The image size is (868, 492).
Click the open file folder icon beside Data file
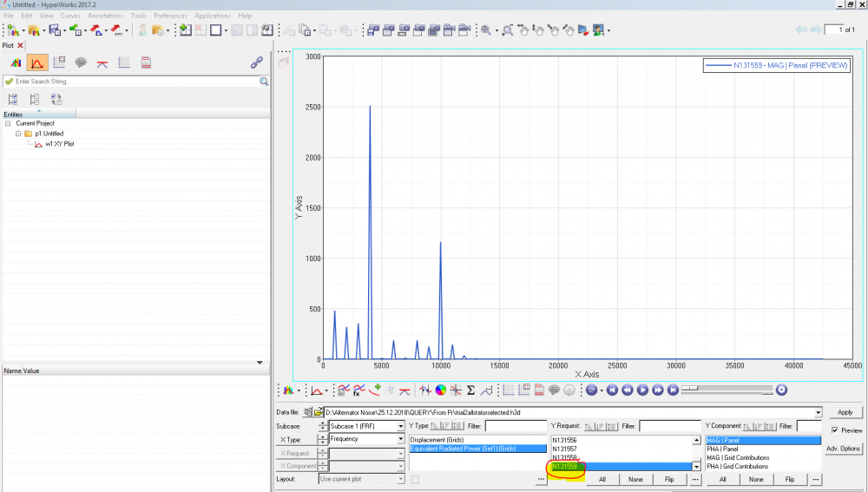click(x=319, y=412)
